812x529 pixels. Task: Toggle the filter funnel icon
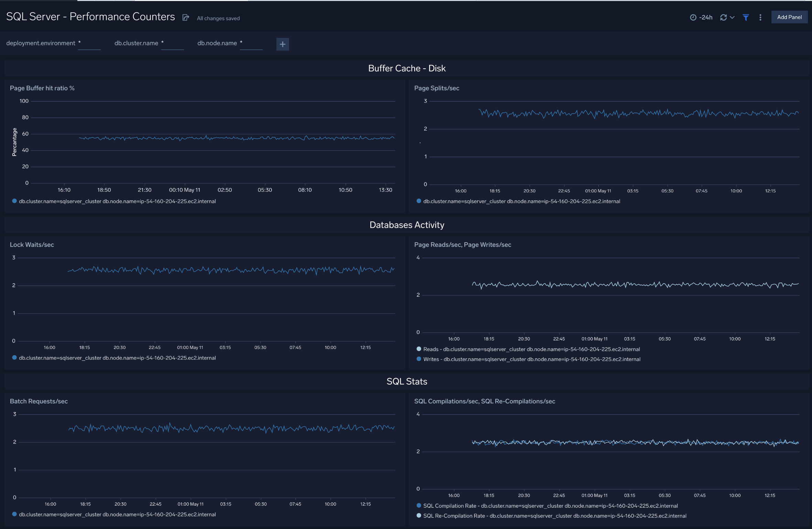coord(746,17)
